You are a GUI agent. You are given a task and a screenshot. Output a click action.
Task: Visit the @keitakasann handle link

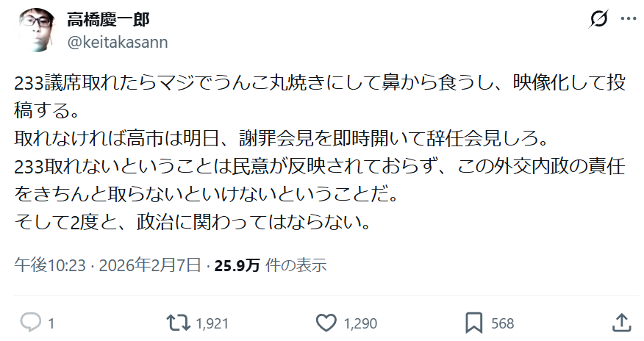[x=118, y=42]
